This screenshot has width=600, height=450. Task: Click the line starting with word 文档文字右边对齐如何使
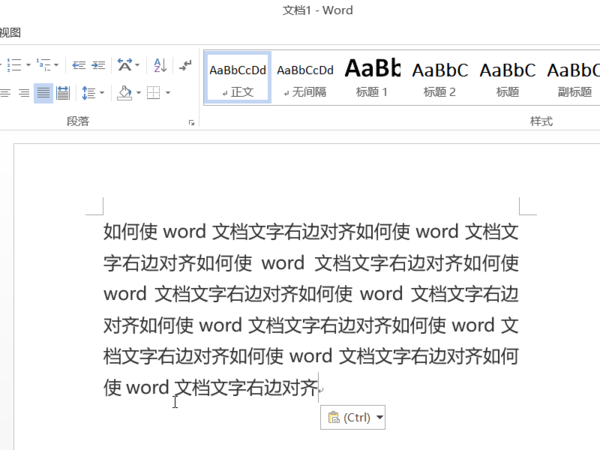(x=311, y=294)
